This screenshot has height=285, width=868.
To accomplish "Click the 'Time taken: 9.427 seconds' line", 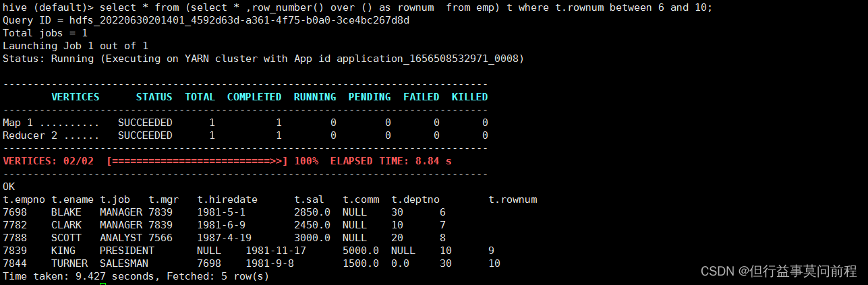I will pyautogui.click(x=136, y=276).
